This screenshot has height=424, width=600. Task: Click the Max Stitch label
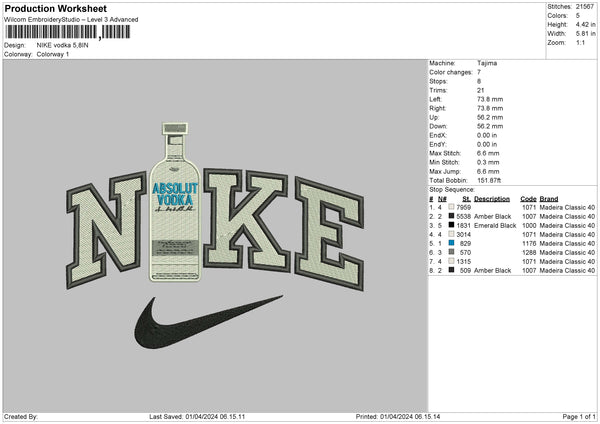[445, 153]
